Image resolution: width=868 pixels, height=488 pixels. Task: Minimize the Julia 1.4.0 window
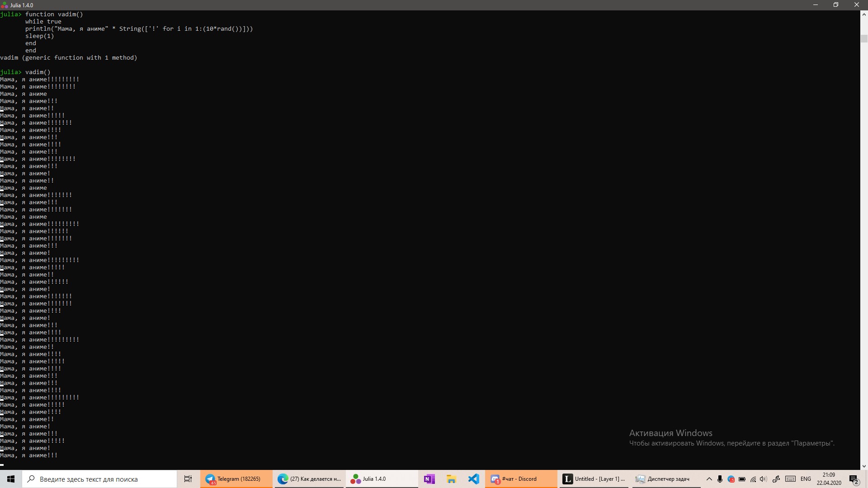(x=816, y=5)
